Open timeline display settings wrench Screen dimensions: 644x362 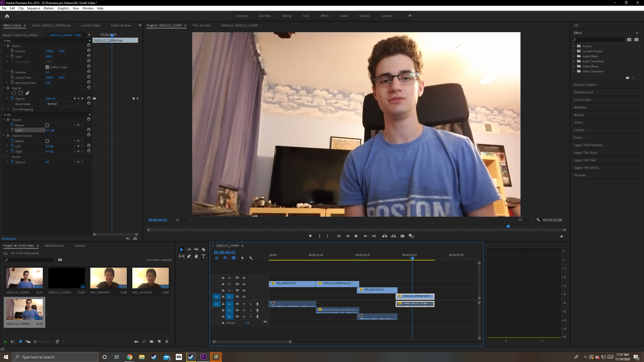[x=251, y=258]
